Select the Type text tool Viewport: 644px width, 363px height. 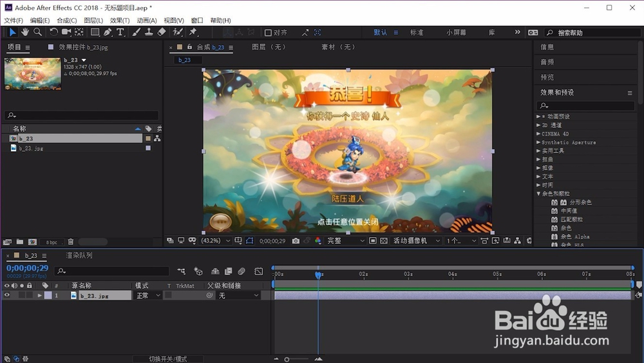(120, 32)
